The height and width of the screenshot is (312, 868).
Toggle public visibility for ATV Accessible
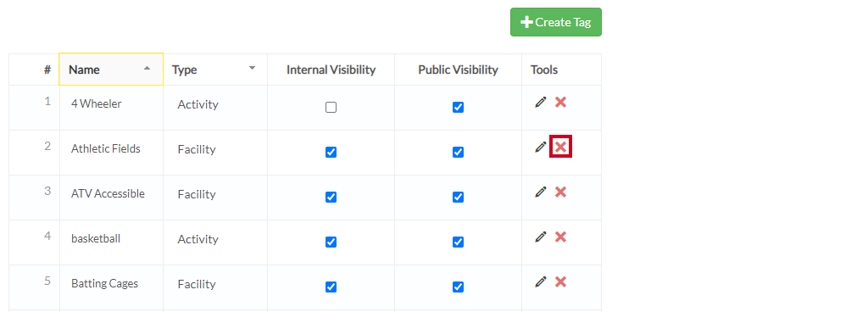click(458, 197)
